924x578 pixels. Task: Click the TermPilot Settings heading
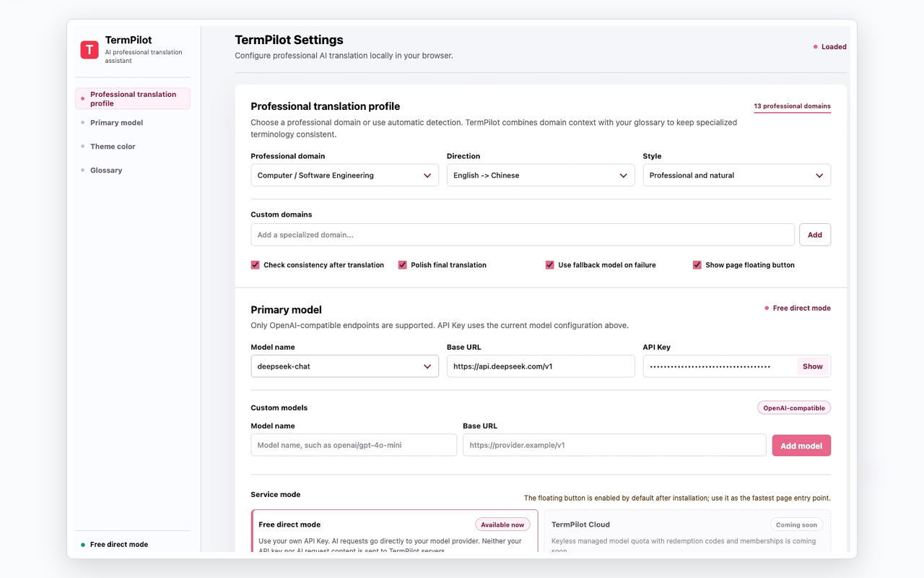289,40
